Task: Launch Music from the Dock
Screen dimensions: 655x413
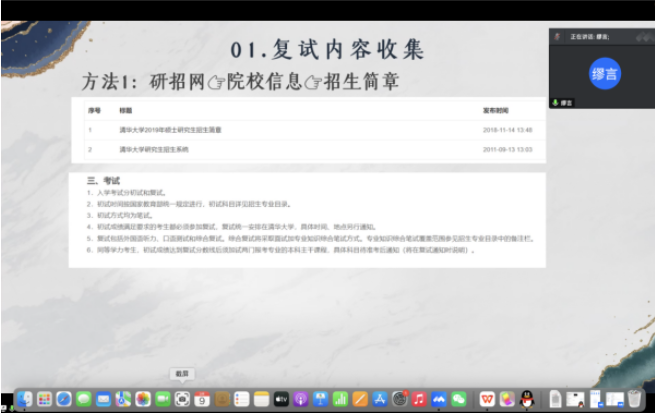Action: pos(419,399)
